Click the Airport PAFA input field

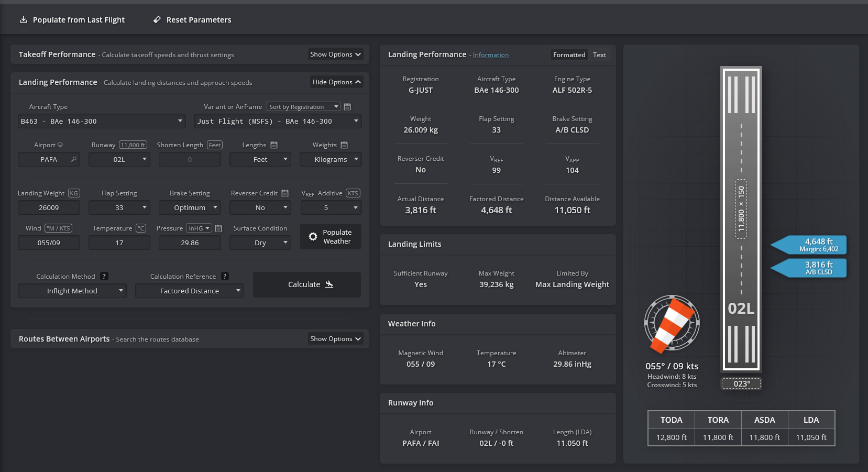pos(49,159)
